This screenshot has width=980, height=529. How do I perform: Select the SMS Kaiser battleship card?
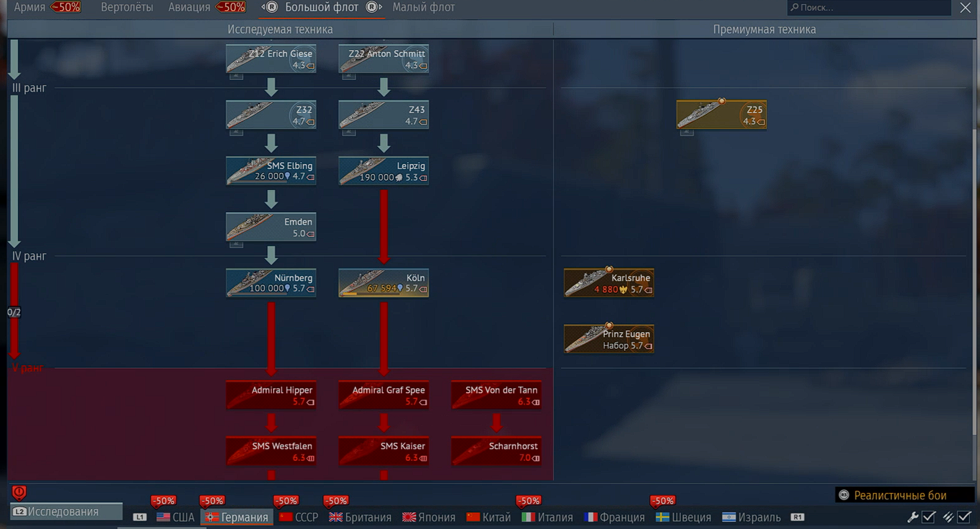tap(384, 451)
